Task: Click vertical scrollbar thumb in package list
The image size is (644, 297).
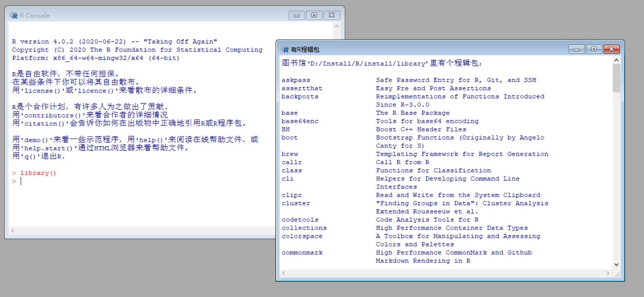Action: click(616, 78)
